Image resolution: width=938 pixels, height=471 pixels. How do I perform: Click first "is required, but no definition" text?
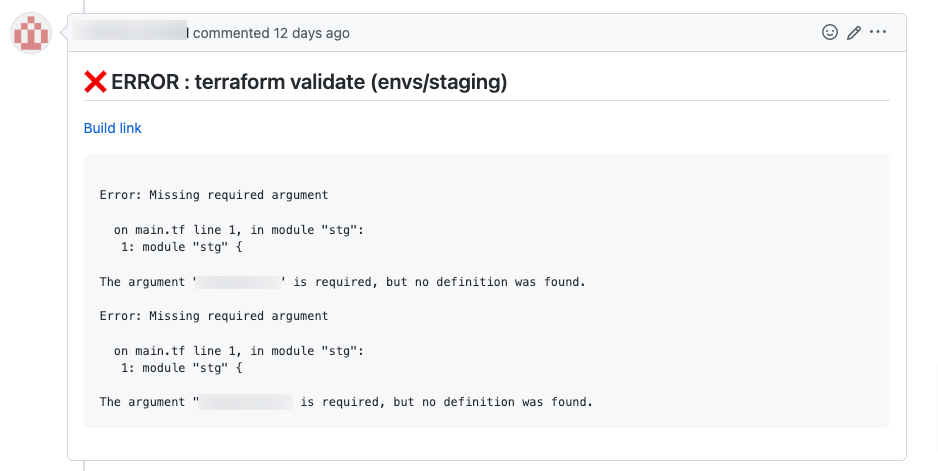400,282
